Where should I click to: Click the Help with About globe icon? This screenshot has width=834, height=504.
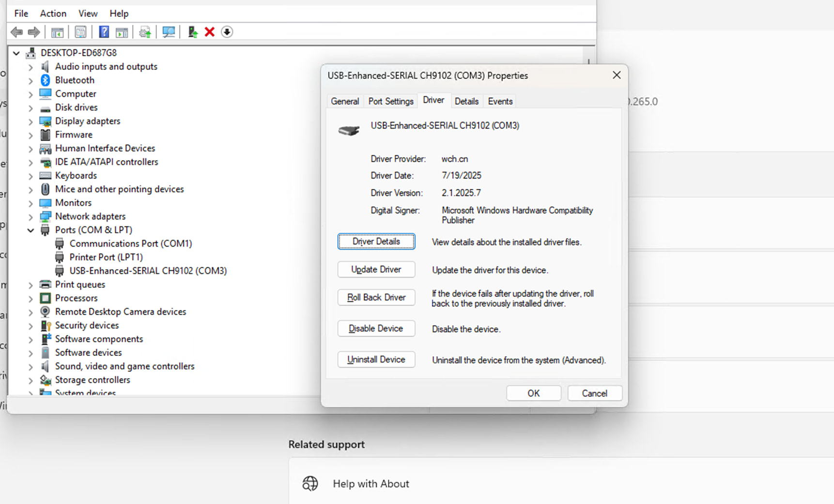tap(310, 484)
